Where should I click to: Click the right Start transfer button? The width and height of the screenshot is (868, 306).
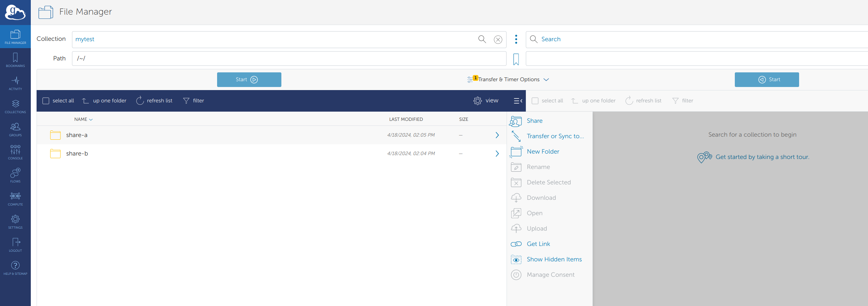767,80
